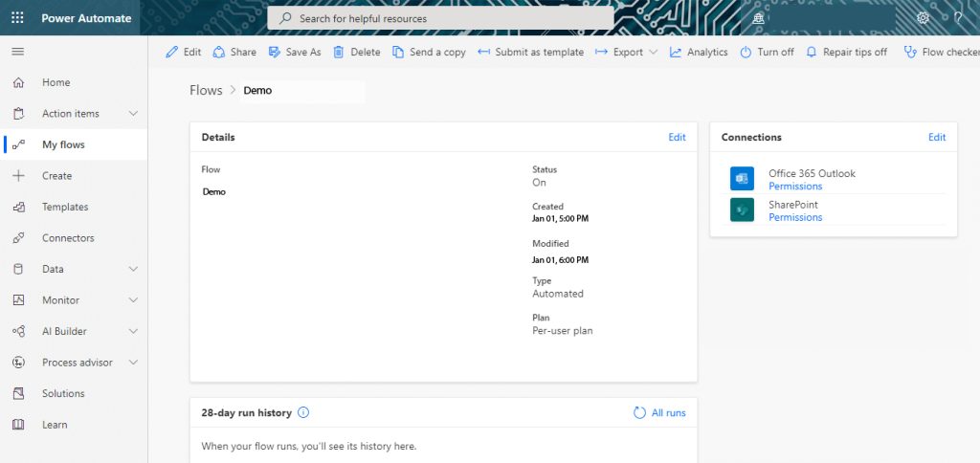Click the search for helpful resources box
The height and width of the screenshot is (463, 980).
pos(440,18)
